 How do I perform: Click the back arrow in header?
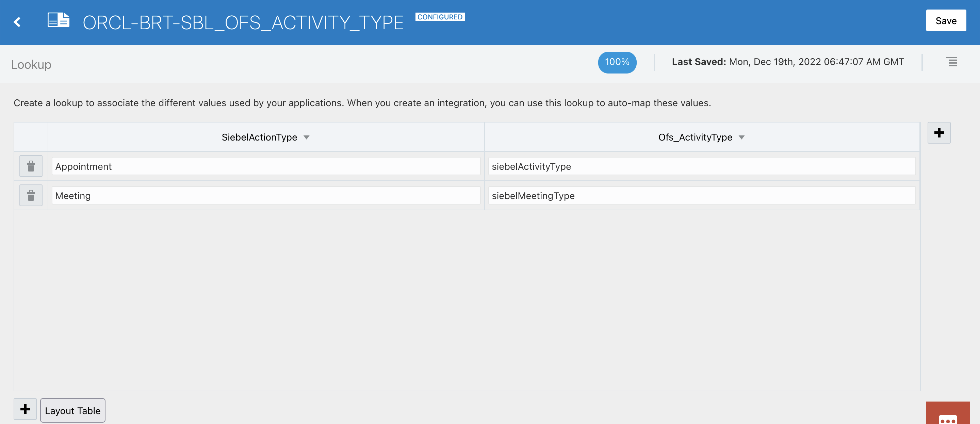[17, 22]
